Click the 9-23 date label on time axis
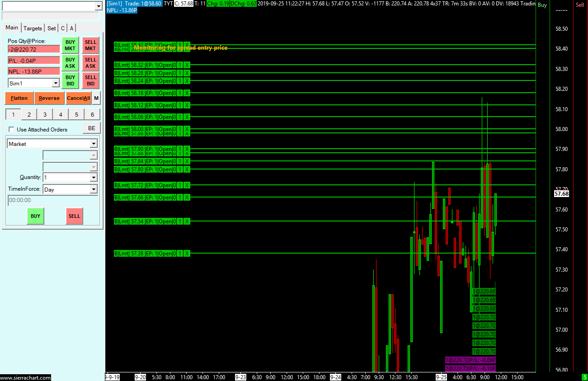This screenshot has width=588, height=381. [240, 377]
